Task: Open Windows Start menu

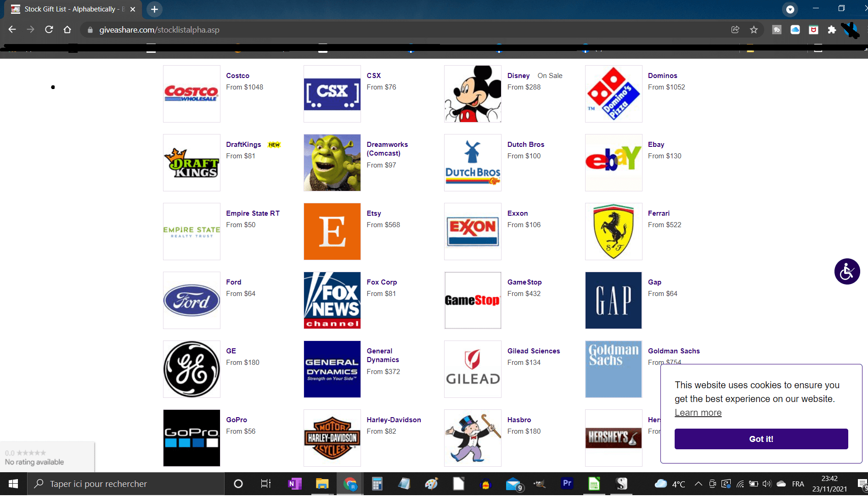Action: click(x=13, y=484)
